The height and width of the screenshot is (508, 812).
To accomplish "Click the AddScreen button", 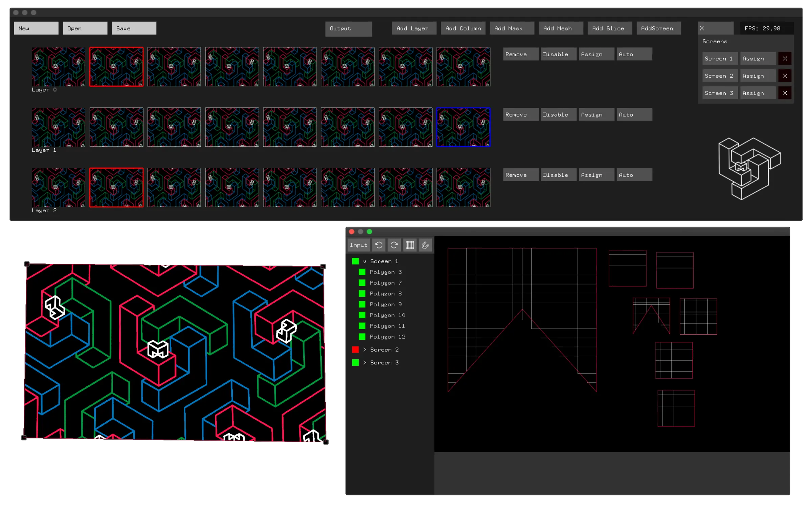I will (659, 28).
